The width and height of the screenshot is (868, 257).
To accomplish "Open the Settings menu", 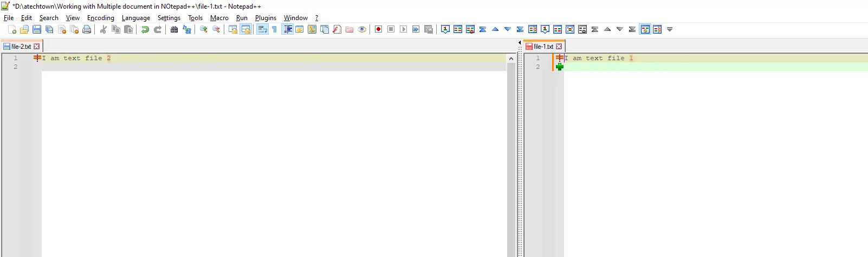I will 169,18.
